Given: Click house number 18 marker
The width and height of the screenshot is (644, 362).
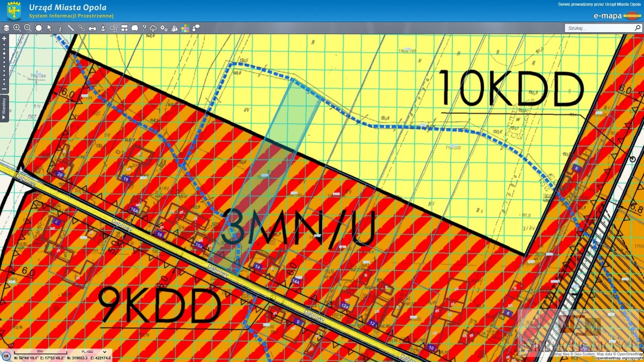Looking at the screenshot, I should pos(126,179).
